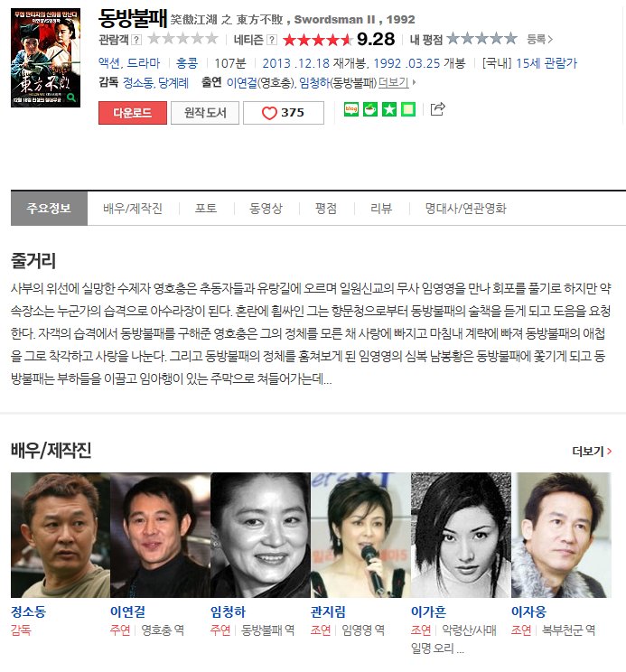The height and width of the screenshot is (672, 626).
Task: Click the green square memo icon
Action: (x=408, y=109)
